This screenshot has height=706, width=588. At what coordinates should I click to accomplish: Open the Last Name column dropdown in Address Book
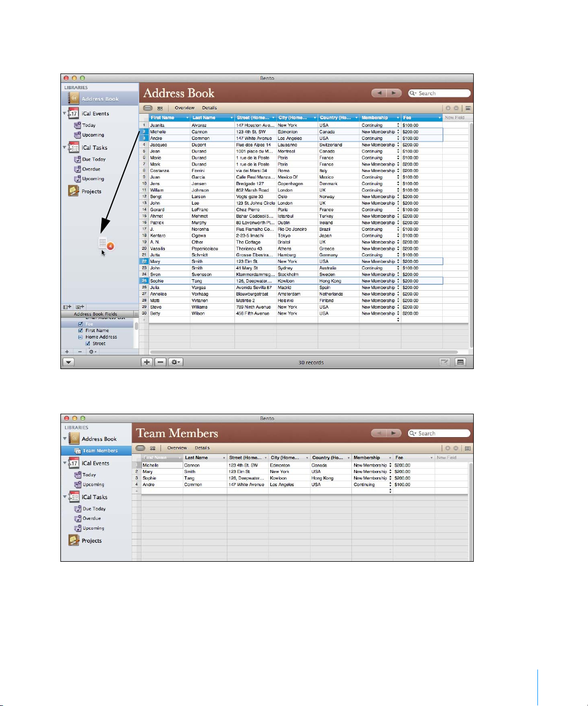pos(232,118)
